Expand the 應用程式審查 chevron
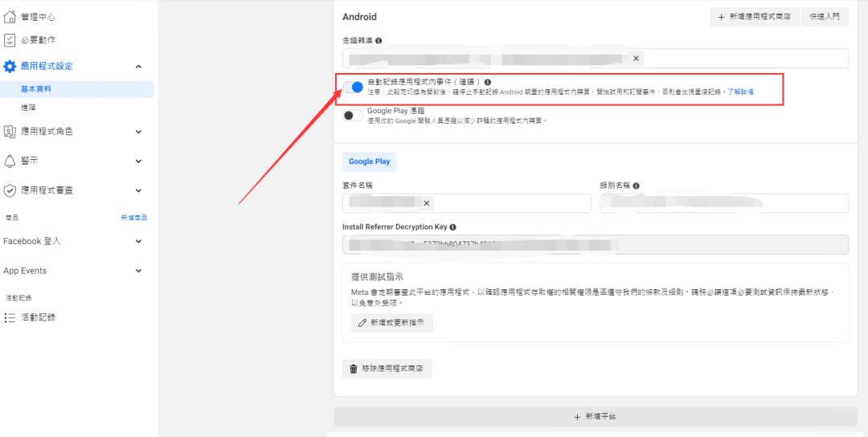 (138, 191)
